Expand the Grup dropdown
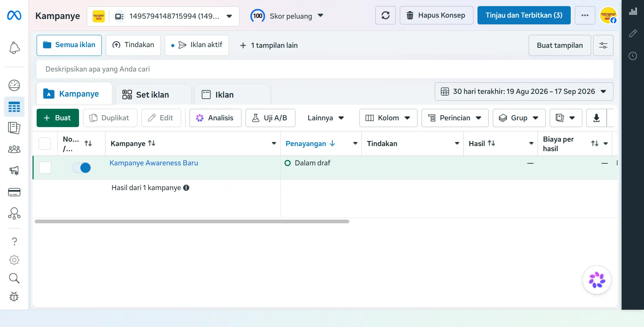Viewport: 644px width, 327px height. [519, 118]
